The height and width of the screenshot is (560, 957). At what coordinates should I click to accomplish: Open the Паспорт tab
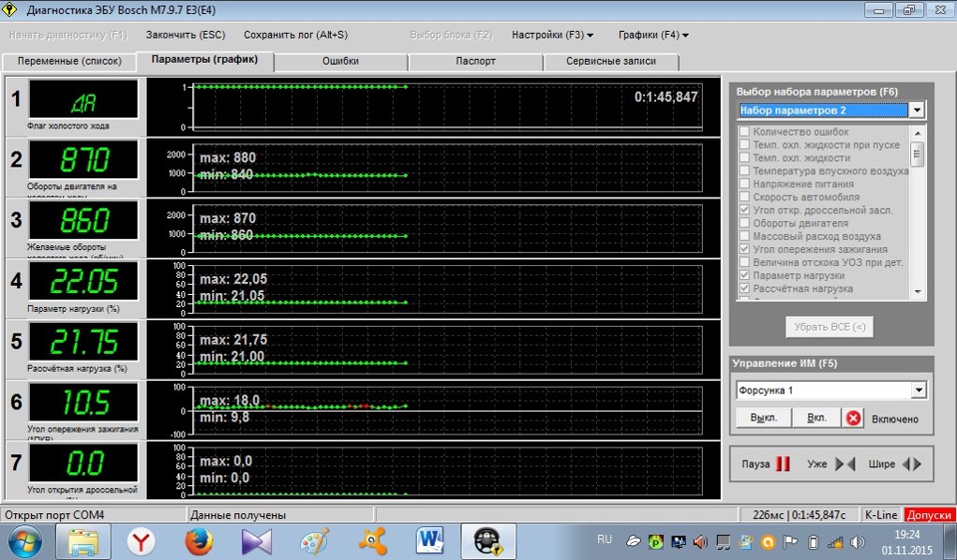(x=476, y=61)
